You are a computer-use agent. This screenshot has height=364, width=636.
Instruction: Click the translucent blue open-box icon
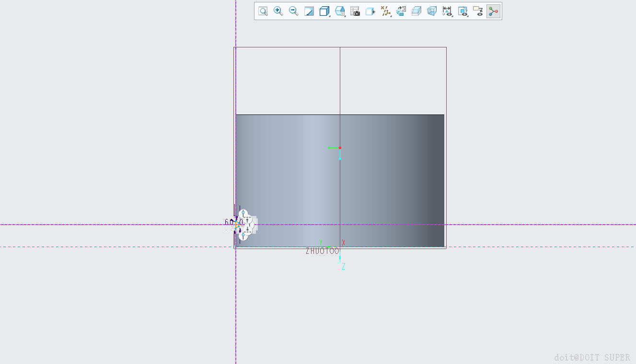point(432,11)
